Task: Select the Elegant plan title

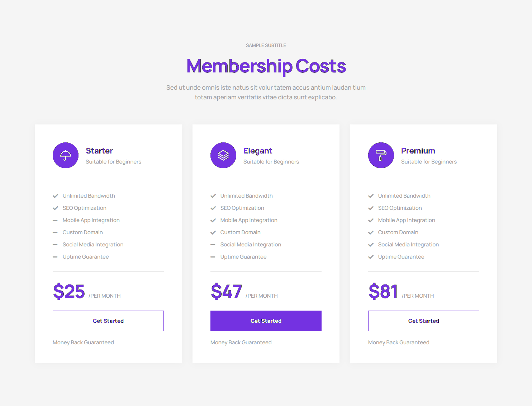Action: pos(258,151)
